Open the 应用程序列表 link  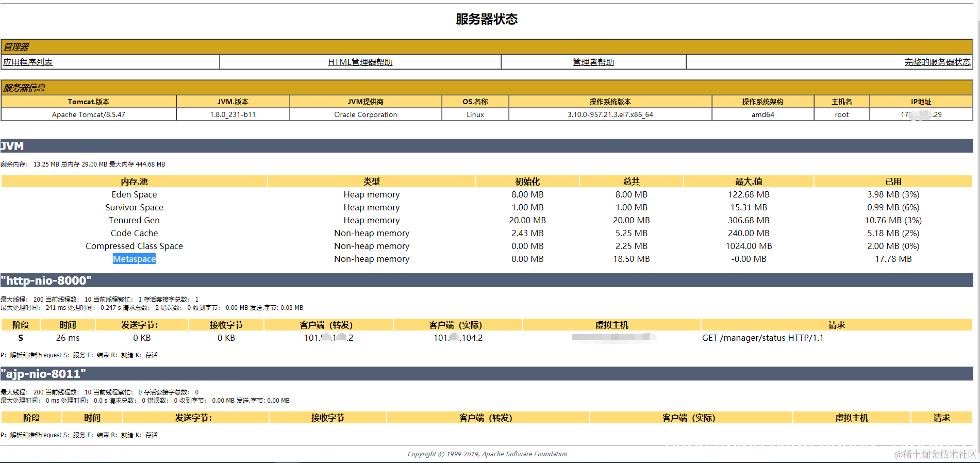(28, 62)
